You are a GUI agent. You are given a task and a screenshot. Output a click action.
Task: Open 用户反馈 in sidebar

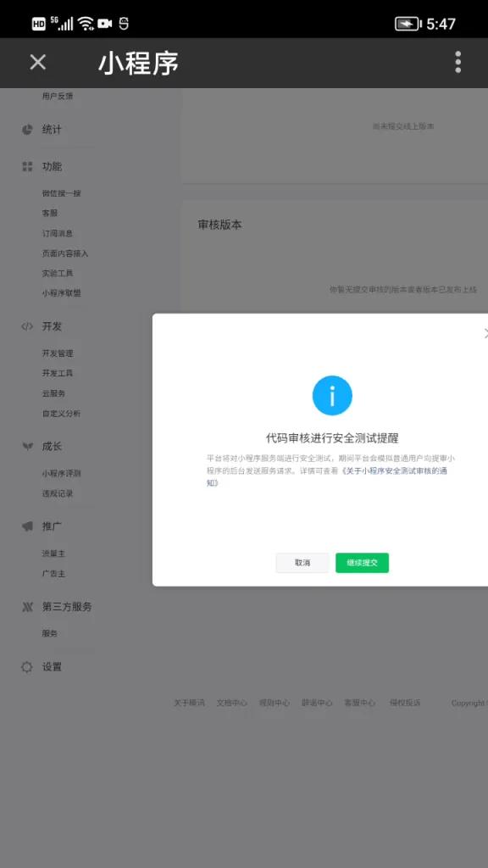pyautogui.click(x=58, y=97)
